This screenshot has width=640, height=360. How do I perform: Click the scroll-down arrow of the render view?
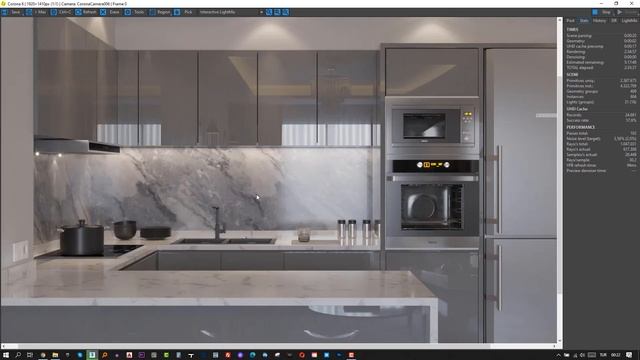pyautogui.click(x=560, y=341)
